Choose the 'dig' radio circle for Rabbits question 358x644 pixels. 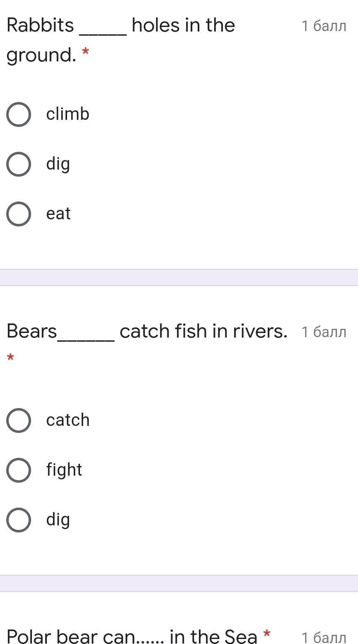pos(19,164)
